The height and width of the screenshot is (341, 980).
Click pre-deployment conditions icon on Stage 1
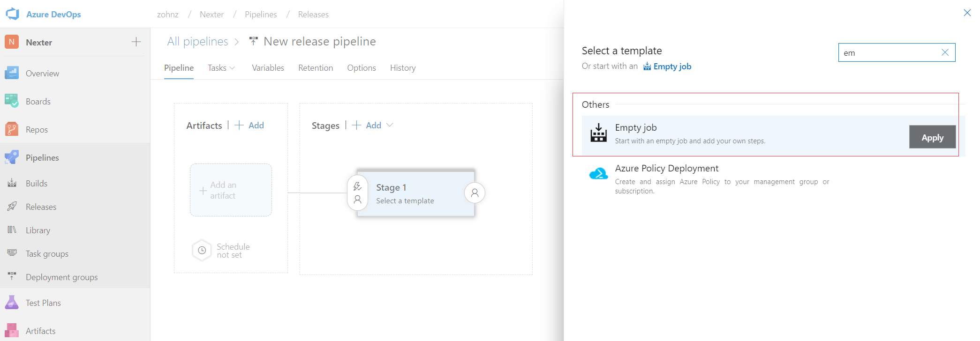click(357, 193)
